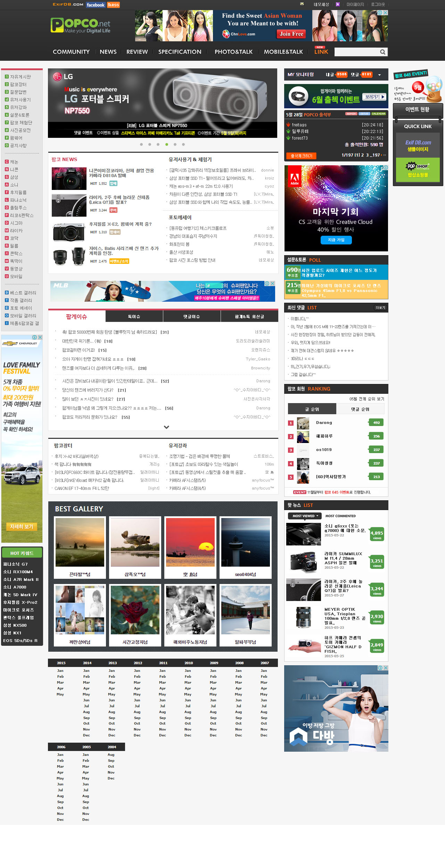Close the MLB banner ad with X

(273, 283)
